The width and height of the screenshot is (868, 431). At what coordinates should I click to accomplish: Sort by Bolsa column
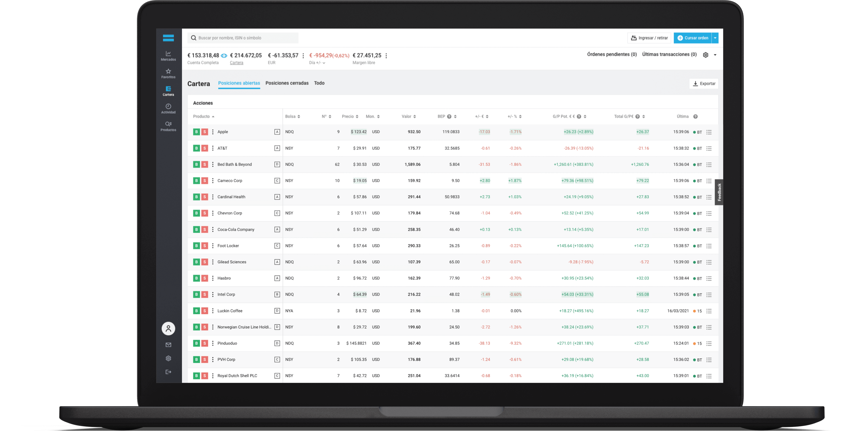click(x=293, y=117)
